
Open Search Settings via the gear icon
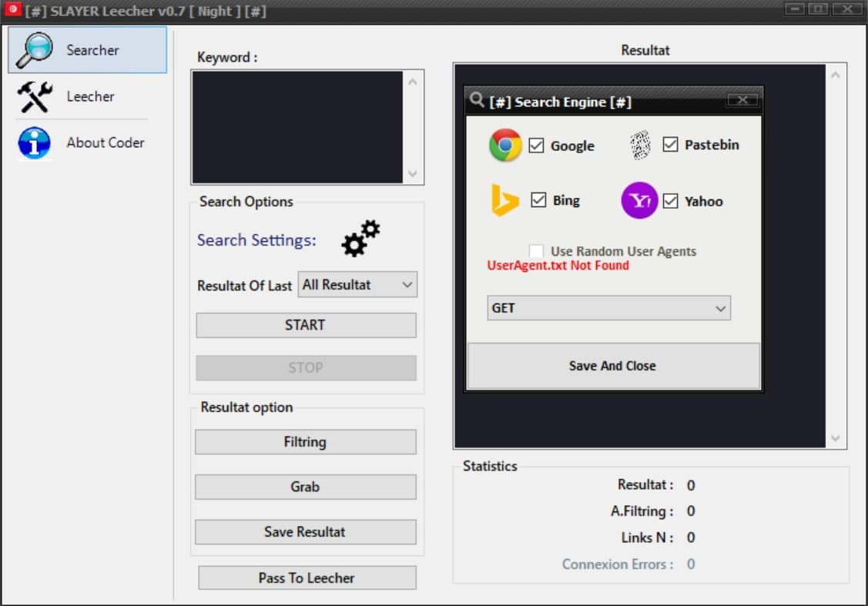[x=359, y=239]
